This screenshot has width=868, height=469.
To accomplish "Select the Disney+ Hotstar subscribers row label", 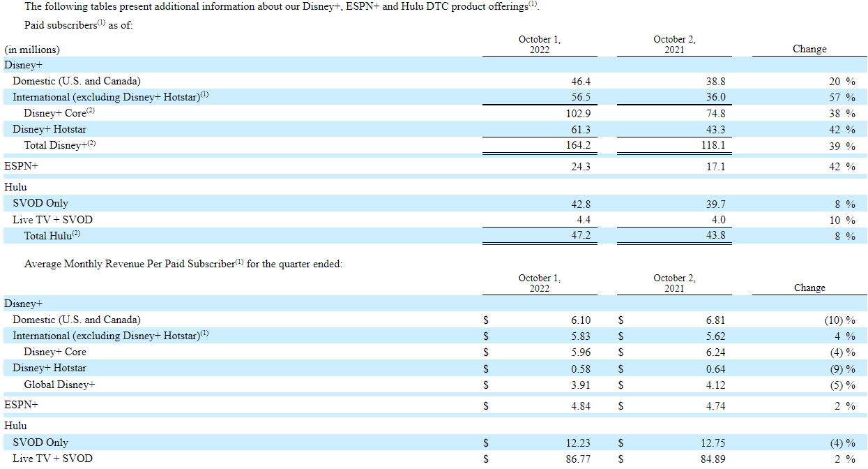I will (50, 130).
